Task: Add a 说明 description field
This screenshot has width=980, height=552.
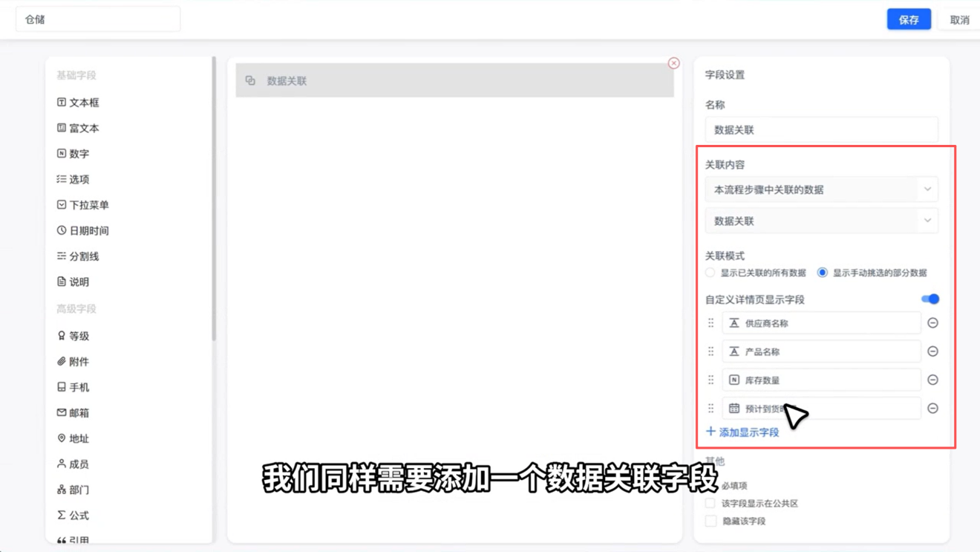Action: coord(73,282)
